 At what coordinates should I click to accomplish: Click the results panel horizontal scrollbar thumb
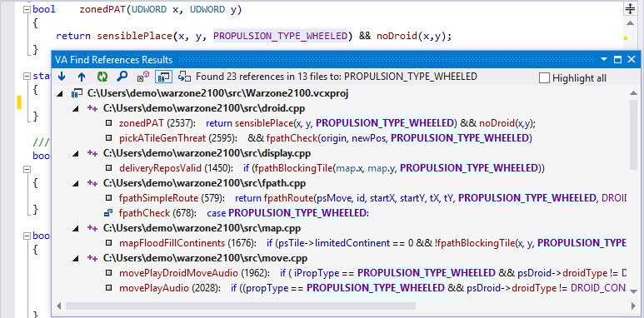click(241, 306)
